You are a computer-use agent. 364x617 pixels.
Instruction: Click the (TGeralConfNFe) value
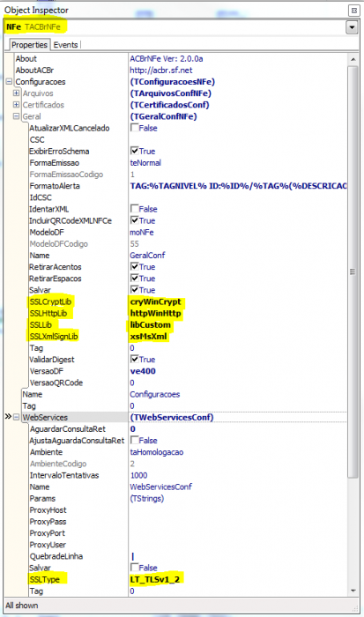tap(163, 116)
